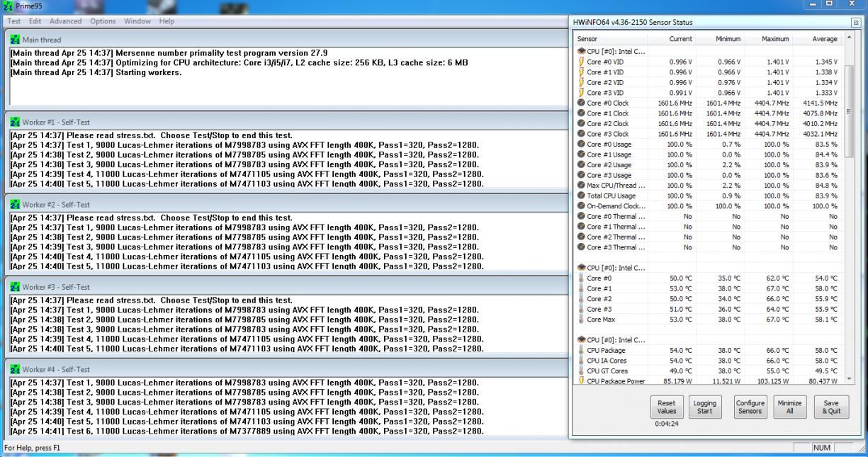The height and width of the screenshot is (457, 868).
Task: Click the Total CPU Usage sensor icon
Action: pos(581,196)
